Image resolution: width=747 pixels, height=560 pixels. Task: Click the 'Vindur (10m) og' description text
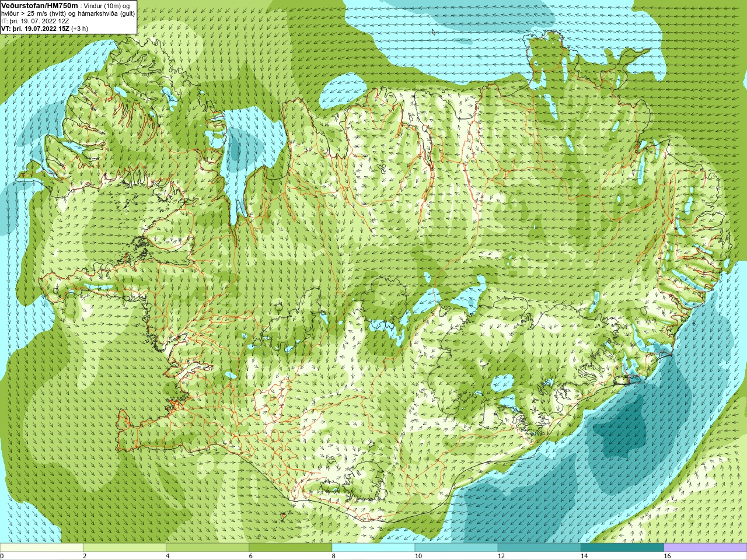click(x=107, y=6)
